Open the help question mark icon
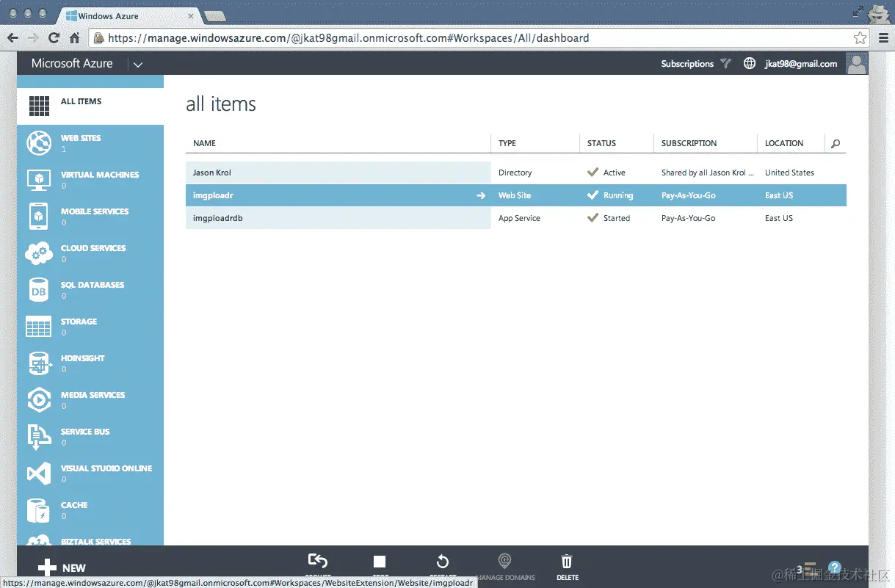Viewport: 895px width, 588px height. pos(835,567)
